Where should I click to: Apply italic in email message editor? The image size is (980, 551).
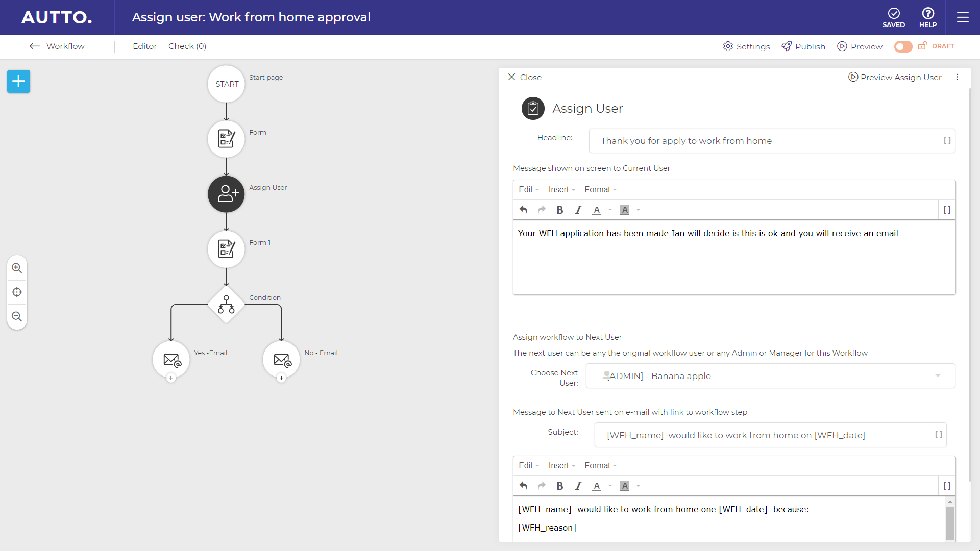(x=578, y=486)
